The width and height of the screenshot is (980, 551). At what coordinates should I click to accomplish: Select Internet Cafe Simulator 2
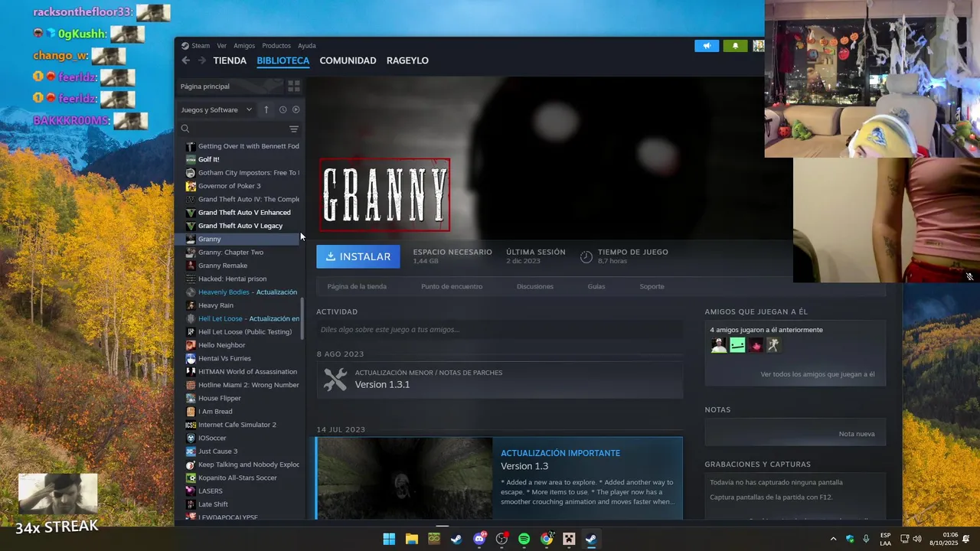pos(242,425)
